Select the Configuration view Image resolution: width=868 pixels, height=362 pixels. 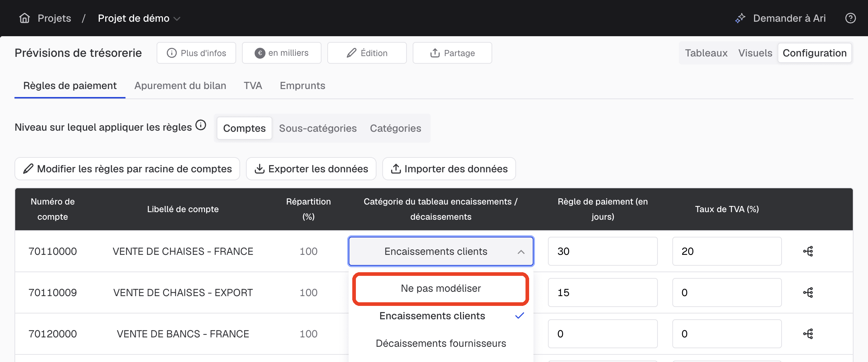point(814,53)
